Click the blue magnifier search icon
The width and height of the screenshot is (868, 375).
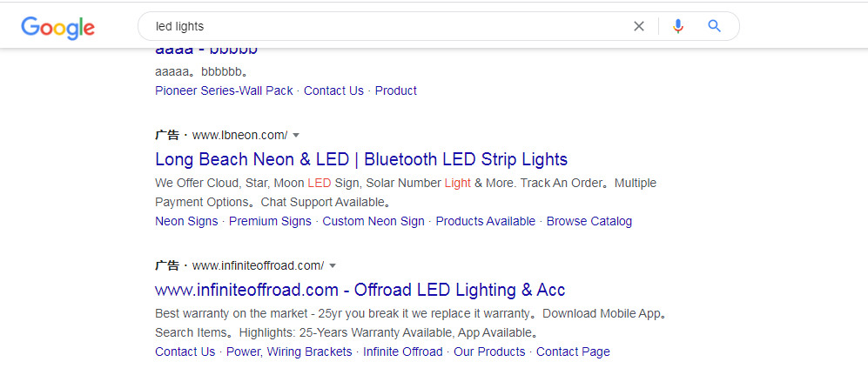point(714,25)
